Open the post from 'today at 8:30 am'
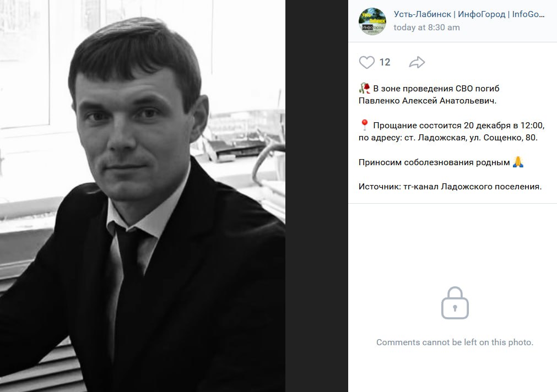The height and width of the screenshot is (392, 557). pos(426,28)
